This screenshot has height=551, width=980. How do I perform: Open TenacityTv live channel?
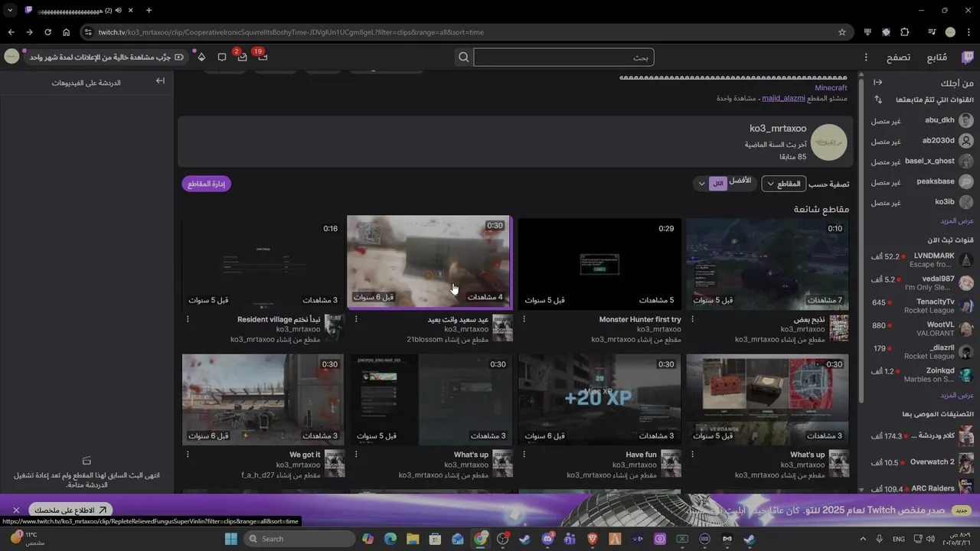[922, 306]
